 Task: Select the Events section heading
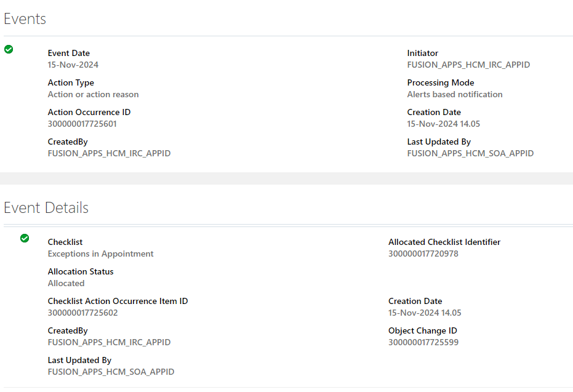coord(25,19)
